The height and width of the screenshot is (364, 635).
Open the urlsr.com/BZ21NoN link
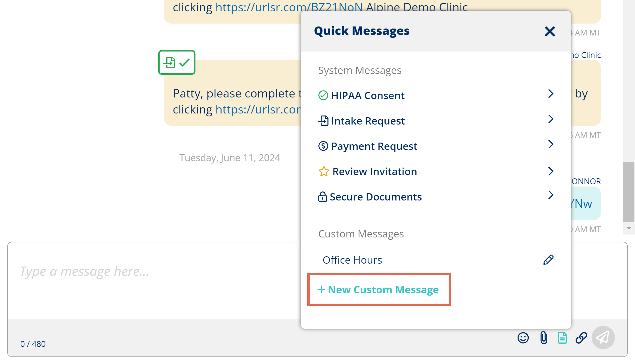pos(289,7)
